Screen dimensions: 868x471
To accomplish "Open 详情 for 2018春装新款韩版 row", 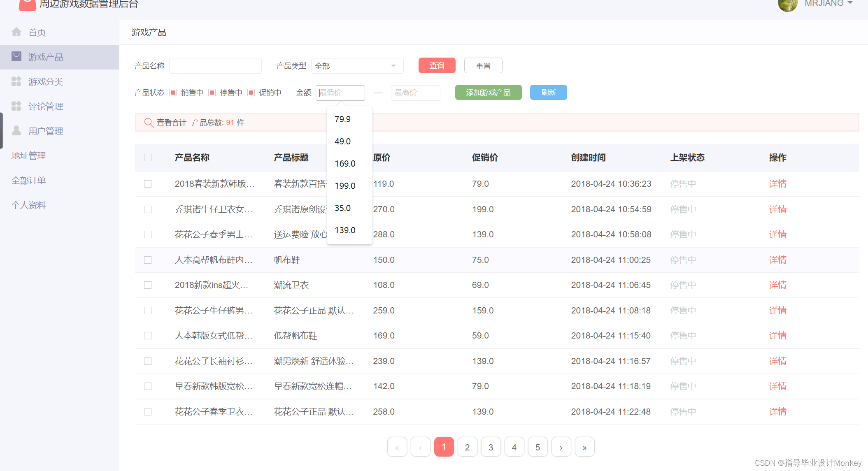I will [777, 184].
